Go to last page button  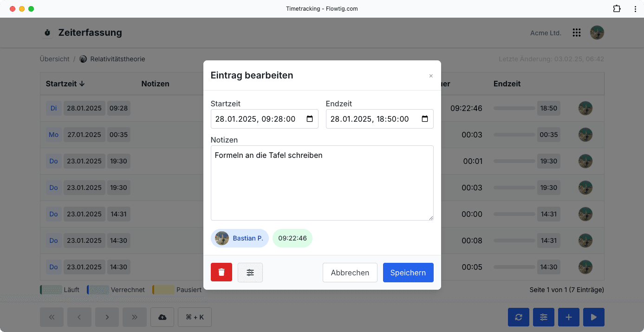tap(135, 317)
